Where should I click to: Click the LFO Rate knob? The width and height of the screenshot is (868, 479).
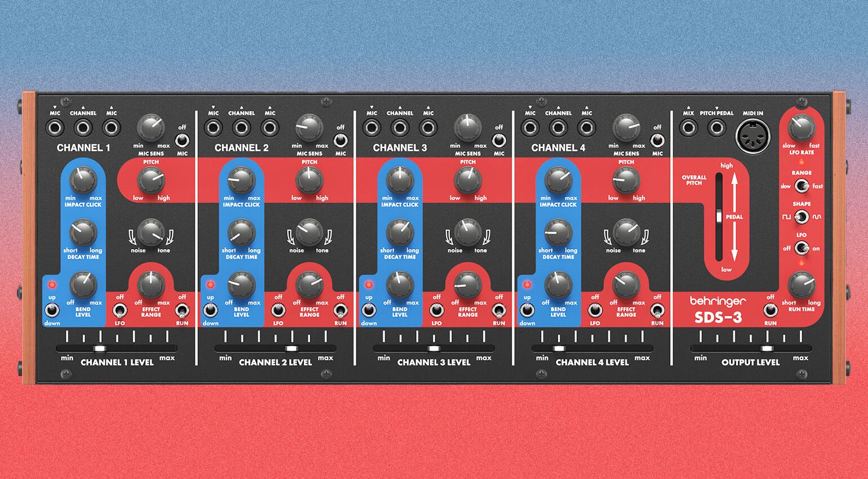coord(801,128)
